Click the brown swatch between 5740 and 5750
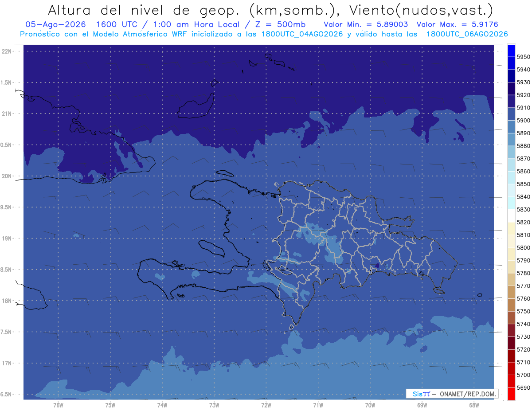Viewport: 532px width, 411px height. (511, 317)
